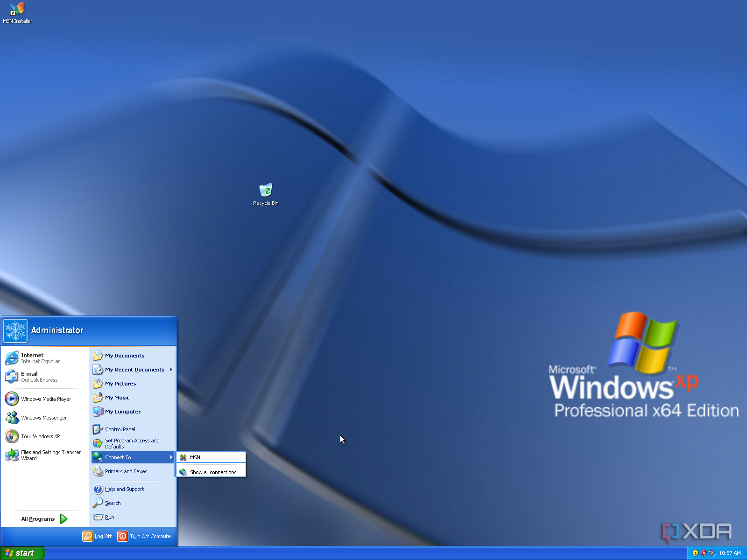Open the My Pictures folder
The height and width of the screenshot is (560, 747).
(133, 384)
